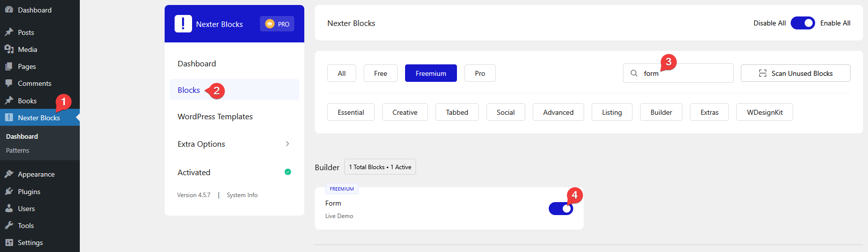Image resolution: width=868 pixels, height=252 pixels.
Task: Filter by WDesignKit category
Action: (x=765, y=112)
